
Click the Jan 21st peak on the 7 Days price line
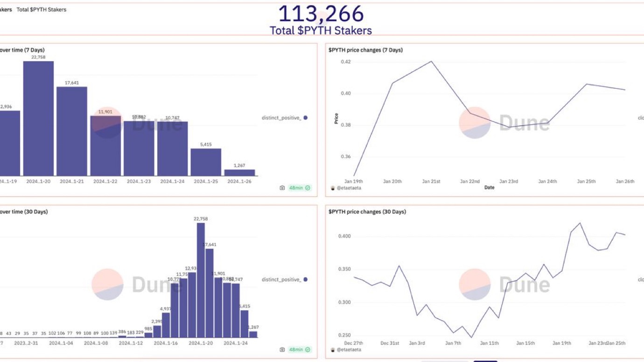(x=431, y=61)
